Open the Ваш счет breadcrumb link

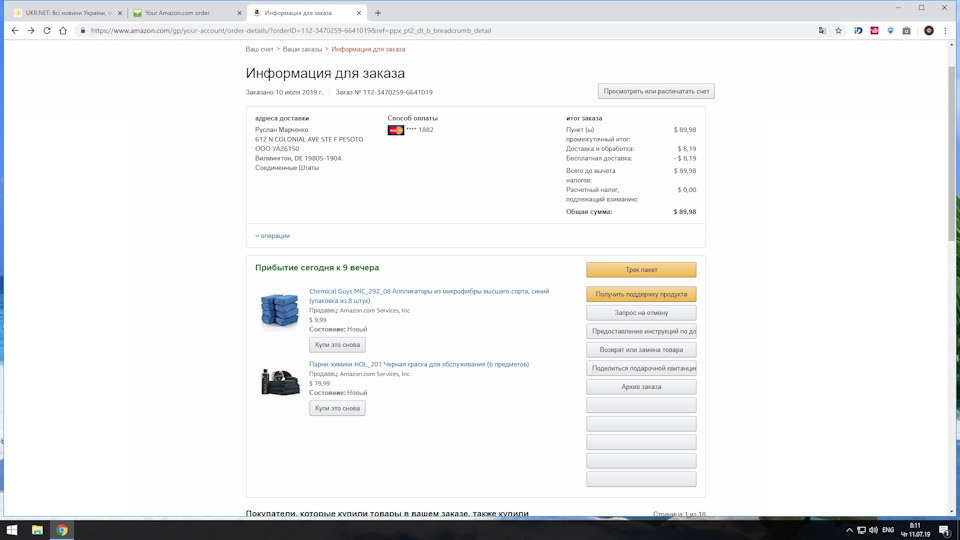point(259,49)
